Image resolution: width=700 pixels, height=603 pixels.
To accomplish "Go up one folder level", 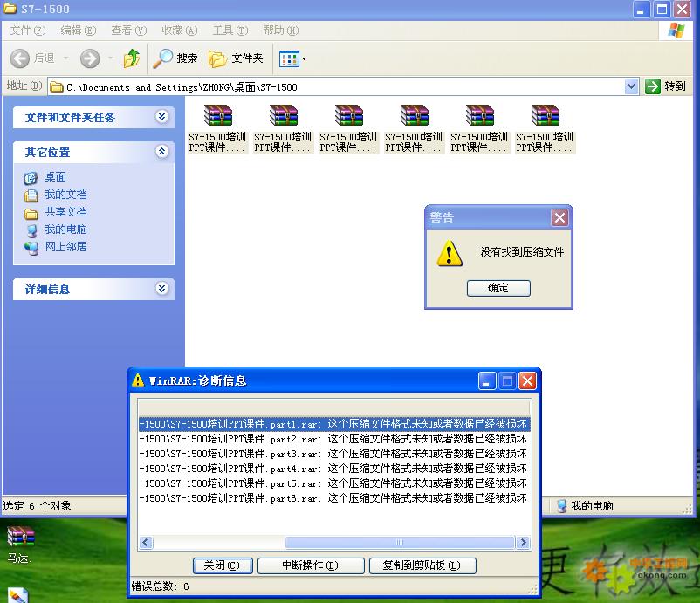I will [132, 58].
